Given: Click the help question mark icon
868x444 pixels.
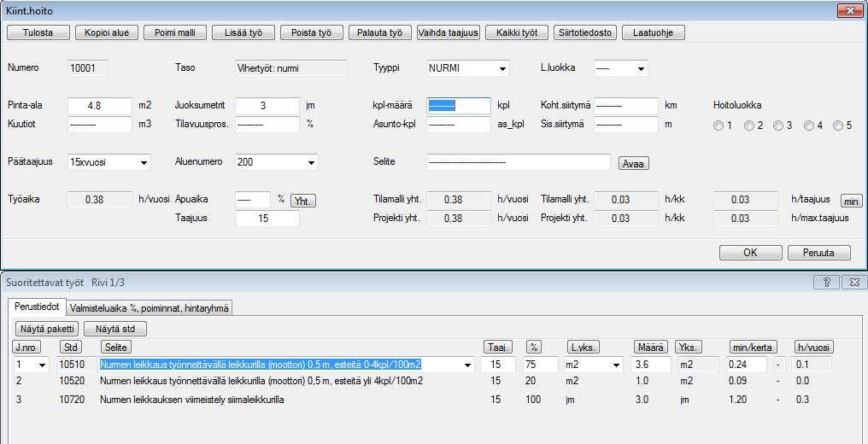Looking at the screenshot, I should point(826,283).
